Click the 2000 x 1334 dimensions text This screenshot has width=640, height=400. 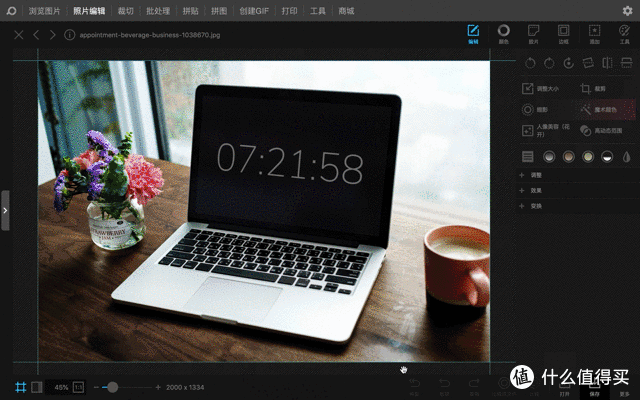coord(185,387)
